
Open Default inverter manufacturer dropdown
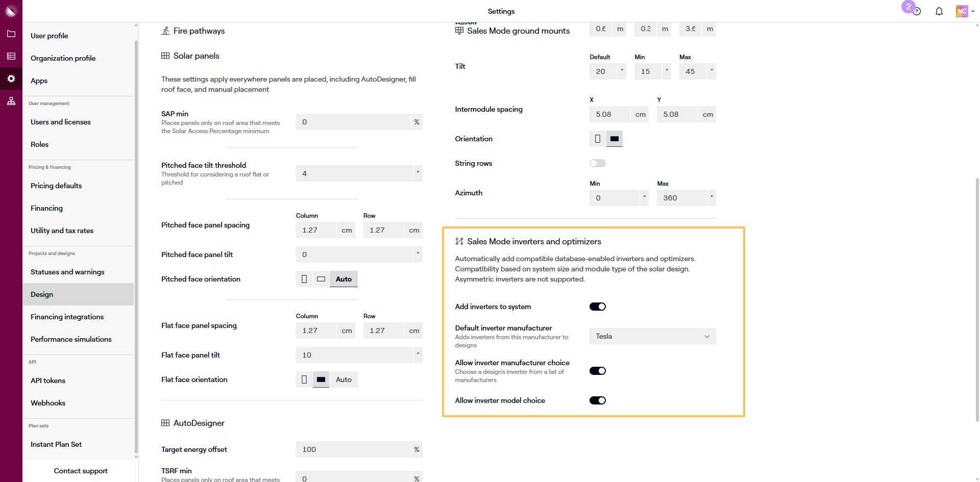click(x=652, y=336)
